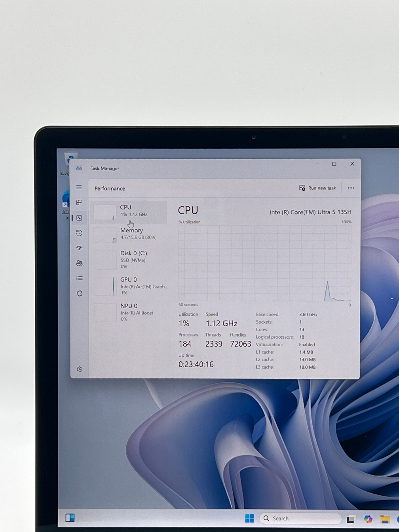Click the taskbar Search box
The image size is (399, 532).
(301, 518)
